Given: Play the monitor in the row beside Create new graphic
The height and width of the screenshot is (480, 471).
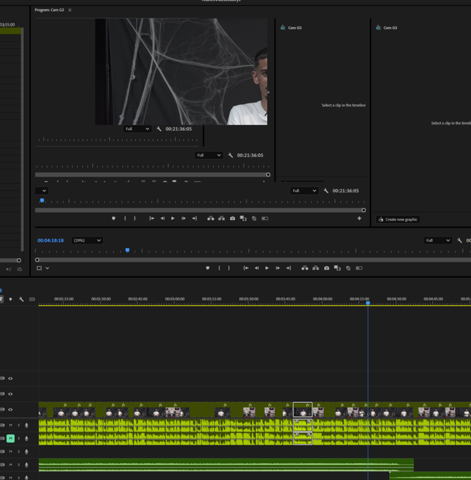Looking at the screenshot, I should pyautogui.click(x=173, y=219).
